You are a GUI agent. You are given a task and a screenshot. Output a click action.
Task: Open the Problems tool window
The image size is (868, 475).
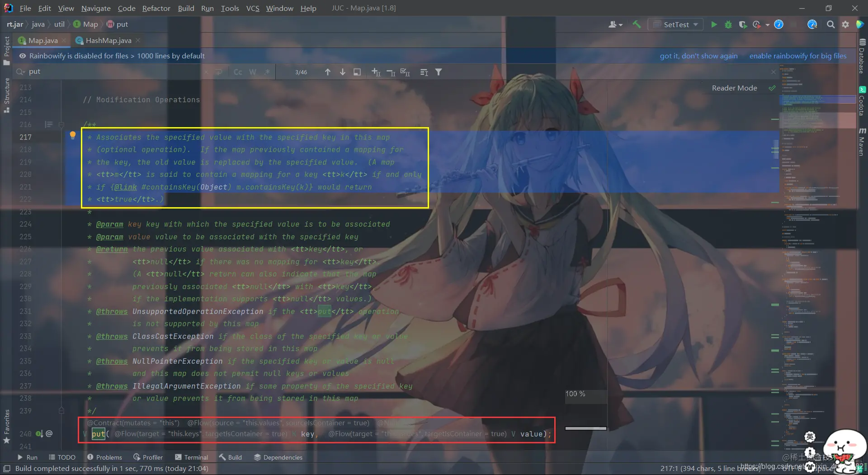104,457
